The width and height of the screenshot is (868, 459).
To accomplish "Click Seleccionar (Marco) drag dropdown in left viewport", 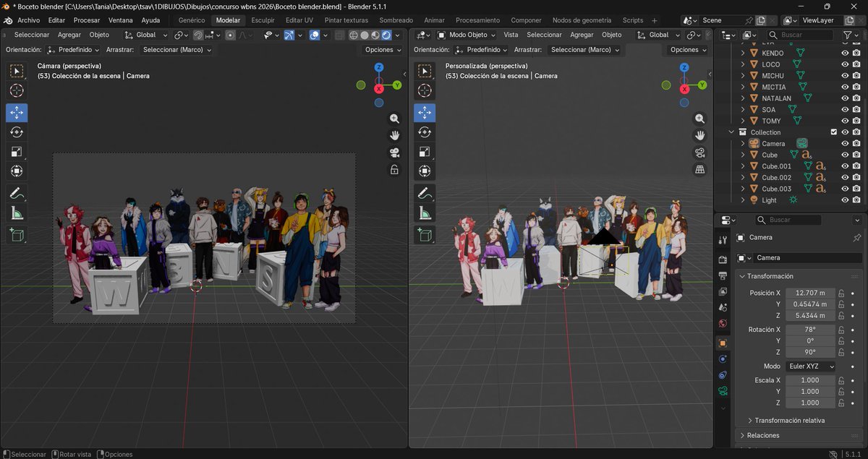I will (176, 50).
